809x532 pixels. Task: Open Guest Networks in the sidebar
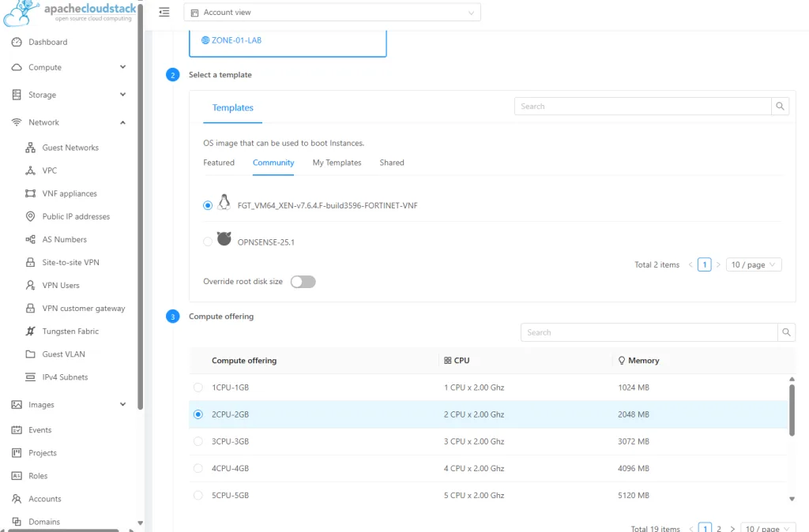click(70, 148)
